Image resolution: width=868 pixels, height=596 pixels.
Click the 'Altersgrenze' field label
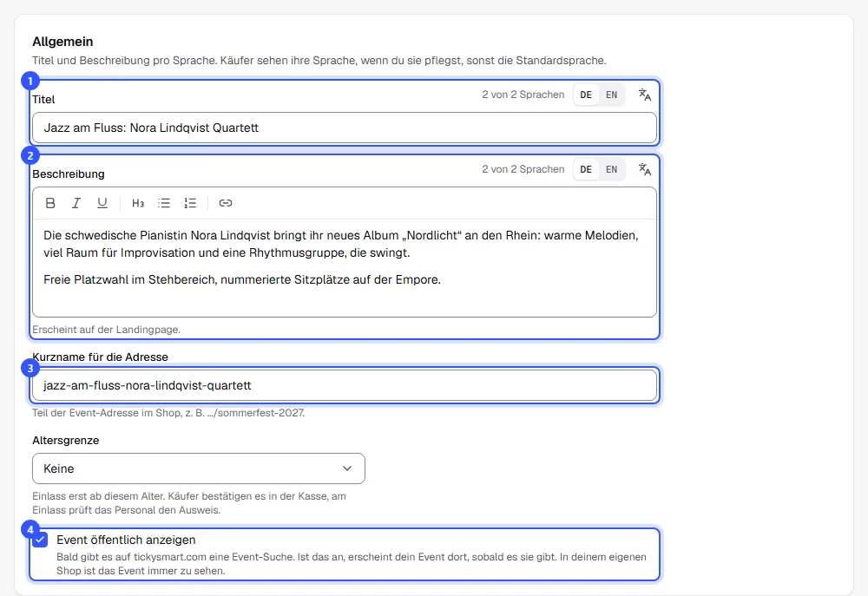pyautogui.click(x=66, y=441)
